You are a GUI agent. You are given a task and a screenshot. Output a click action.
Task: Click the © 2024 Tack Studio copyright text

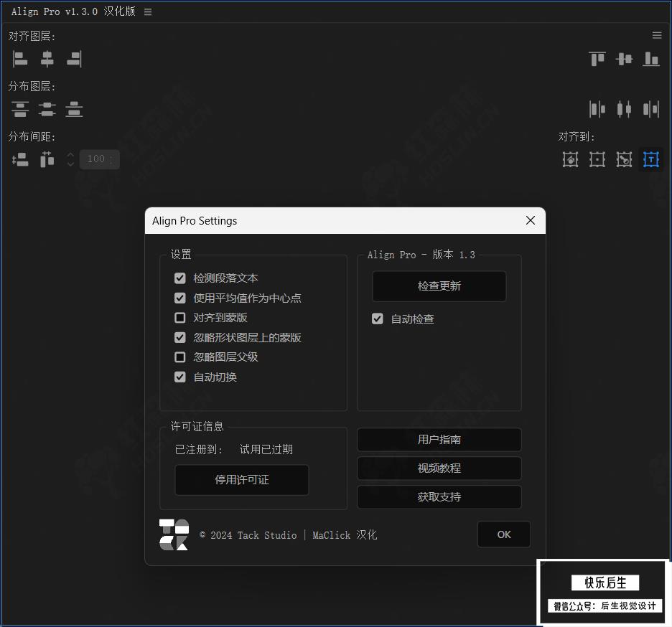click(x=248, y=535)
